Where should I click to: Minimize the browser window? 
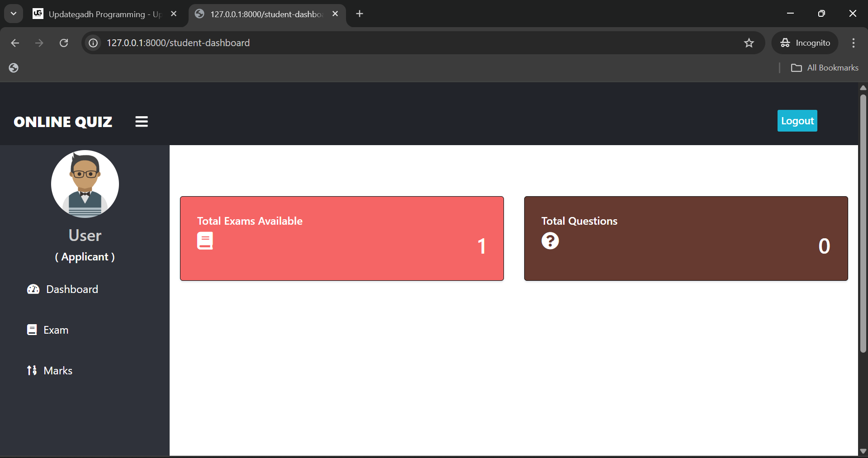[790, 14]
